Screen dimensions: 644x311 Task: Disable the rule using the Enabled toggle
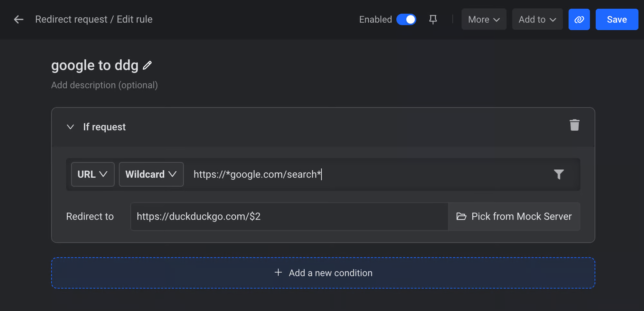pos(406,19)
